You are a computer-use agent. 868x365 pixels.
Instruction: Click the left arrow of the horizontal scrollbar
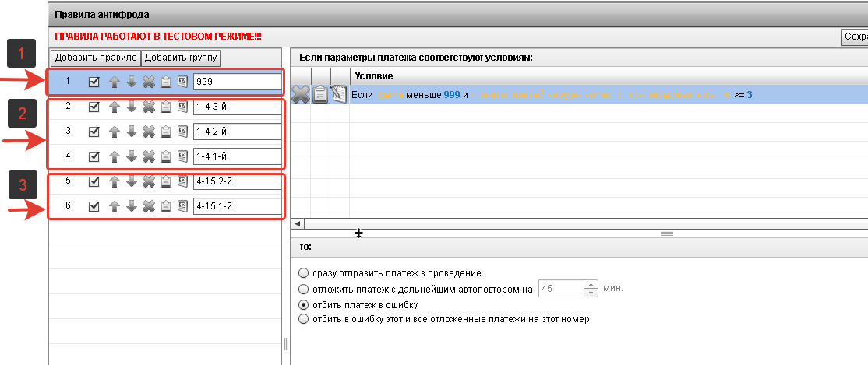click(297, 223)
